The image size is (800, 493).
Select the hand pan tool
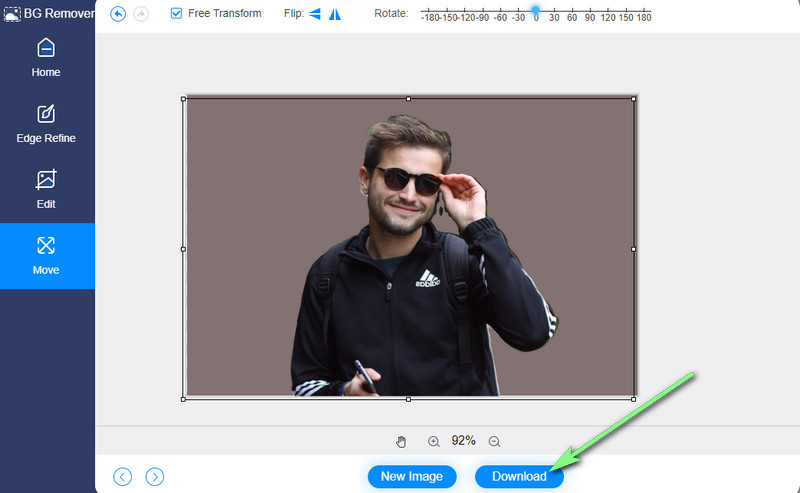pyautogui.click(x=402, y=441)
